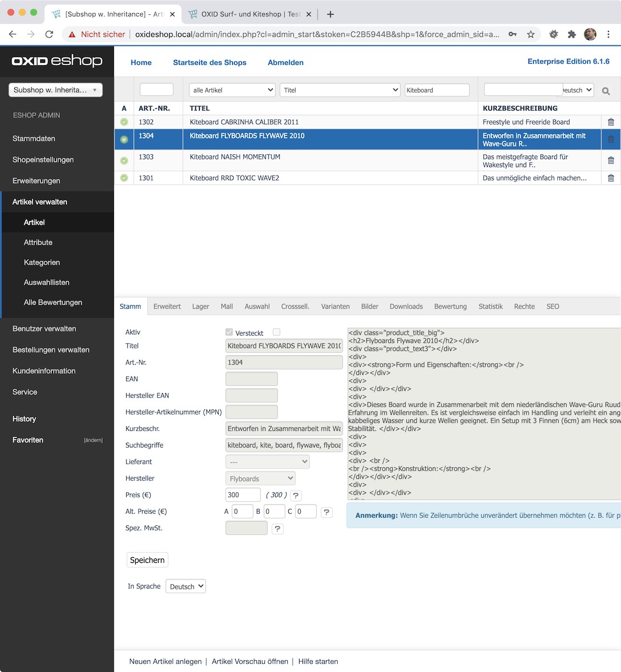This screenshot has width=621, height=672.
Task: Open a new browser tab
Action: (x=330, y=14)
